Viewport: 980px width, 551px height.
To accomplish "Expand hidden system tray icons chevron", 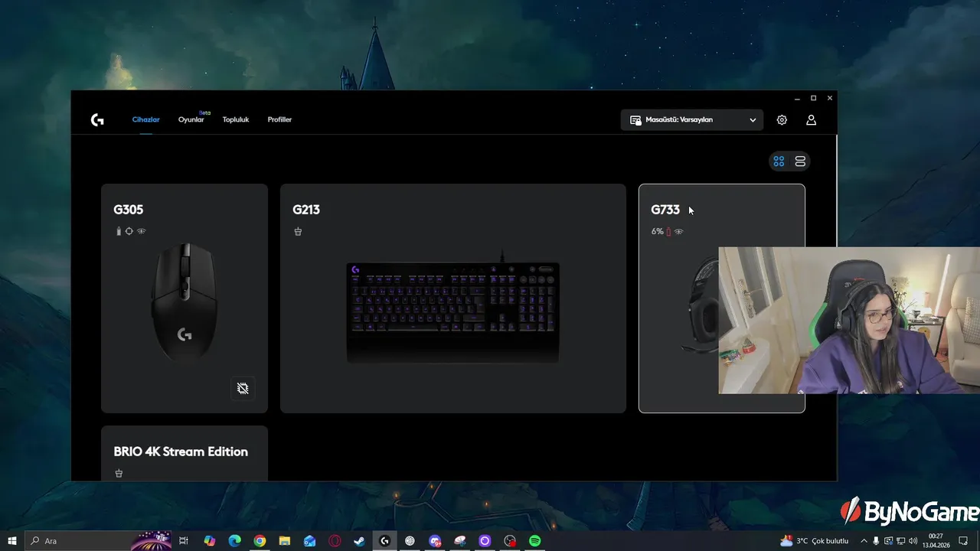I will tap(864, 541).
